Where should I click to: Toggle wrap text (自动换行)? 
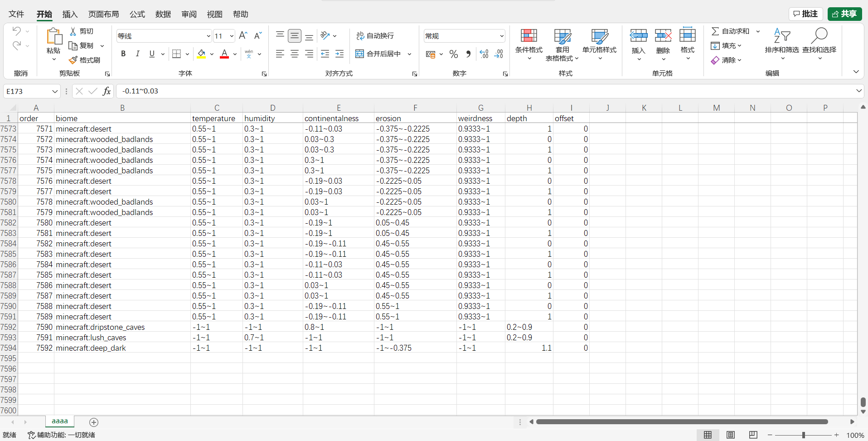[x=375, y=35]
